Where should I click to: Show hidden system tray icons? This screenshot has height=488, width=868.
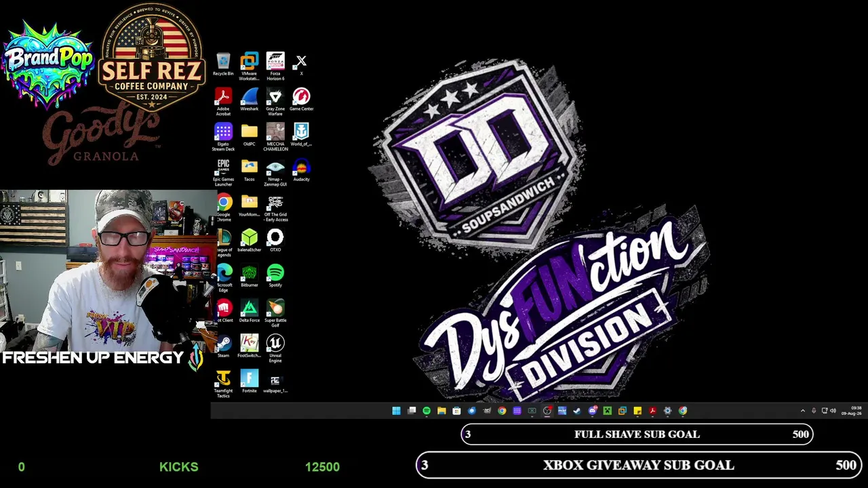point(803,411)
